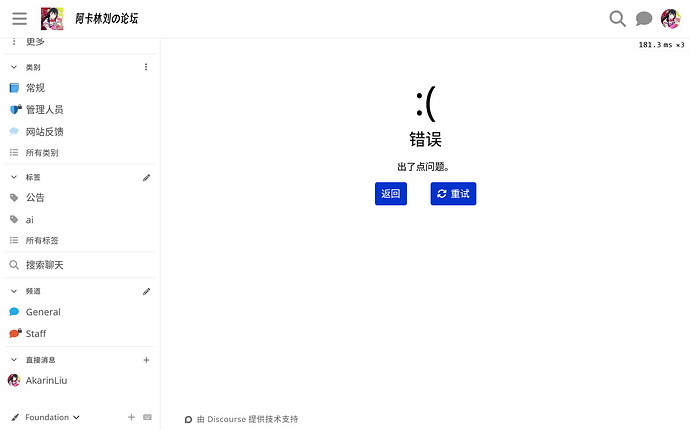The image size is (690, 430).
Task: Start a new direct message with plus icon
Action: click(147, 360)
